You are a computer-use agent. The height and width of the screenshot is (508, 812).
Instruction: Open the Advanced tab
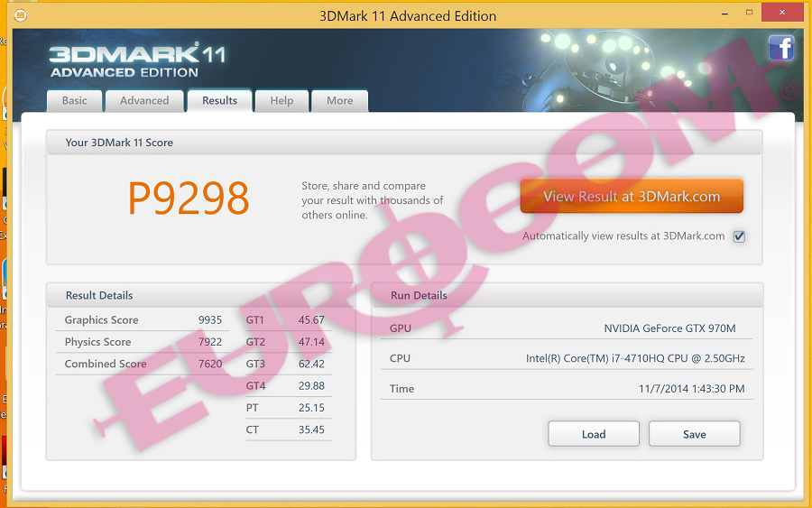pyautogui.click(x=144, y=101)
